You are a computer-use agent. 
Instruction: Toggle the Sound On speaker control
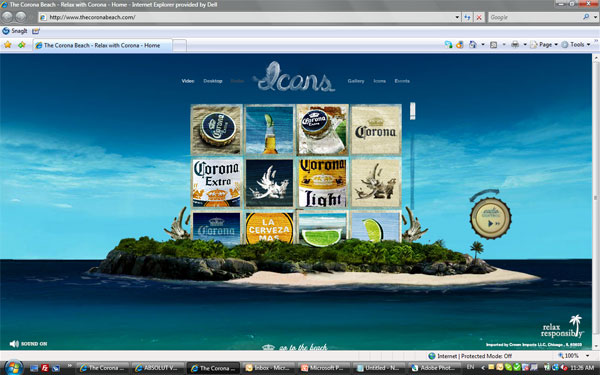pos(28,344)
